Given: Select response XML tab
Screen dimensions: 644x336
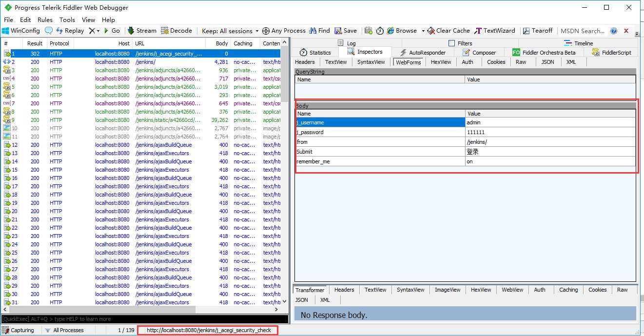Looking at the screenshot, I should [325, 300].
